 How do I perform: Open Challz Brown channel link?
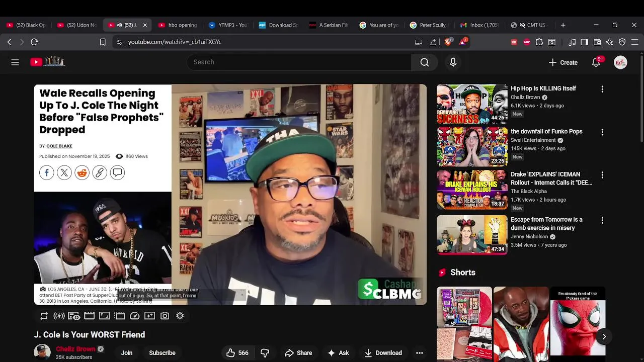point(75,349)
